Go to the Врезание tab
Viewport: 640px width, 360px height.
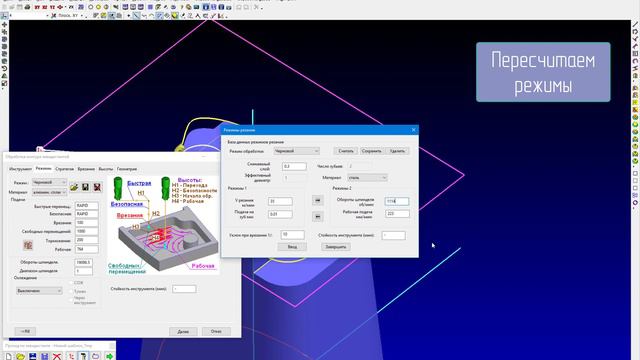coord(86,169)
